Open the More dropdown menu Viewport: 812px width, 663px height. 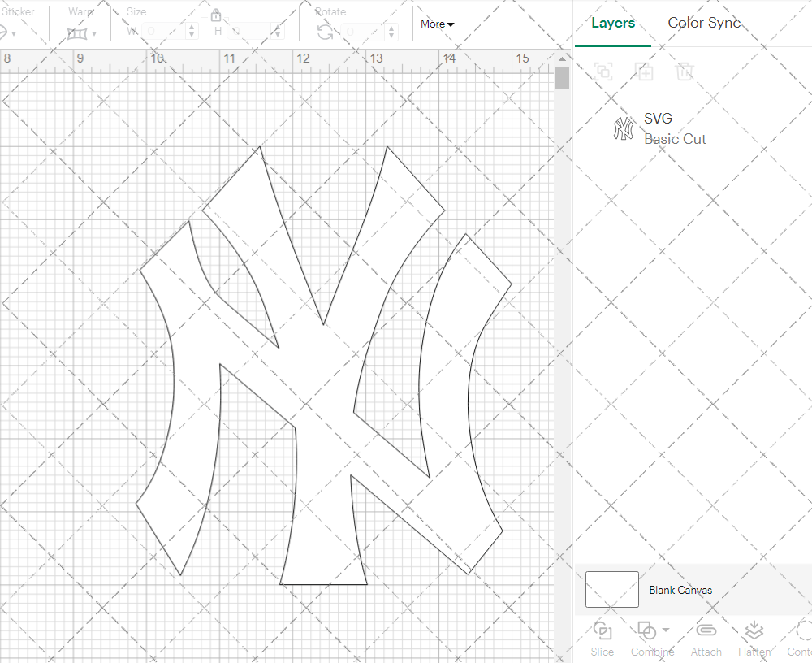[437, 24]
